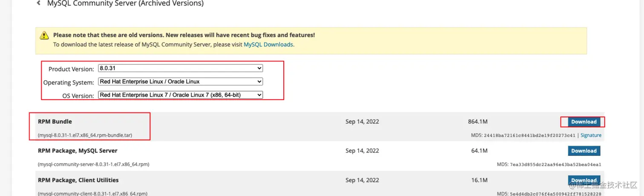Expand the Operating System dropdown
This screenshot has height=196, width=644.
180,82
